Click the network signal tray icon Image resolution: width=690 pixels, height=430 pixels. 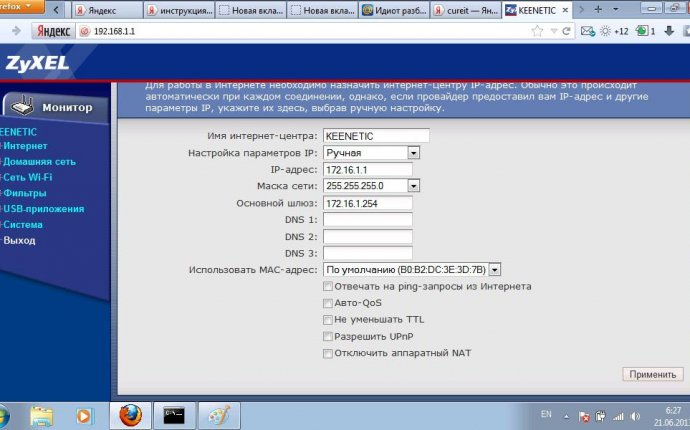(x=618, y=416)
